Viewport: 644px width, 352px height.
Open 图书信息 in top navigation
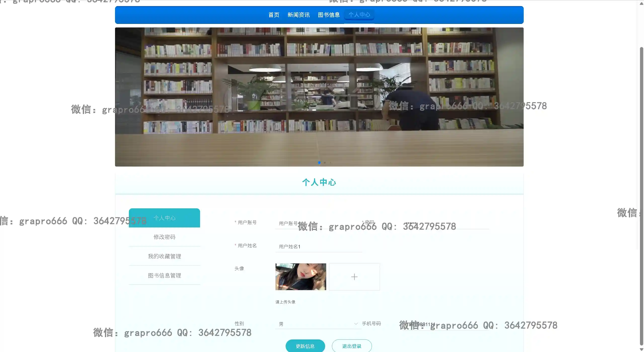point(329,15)
